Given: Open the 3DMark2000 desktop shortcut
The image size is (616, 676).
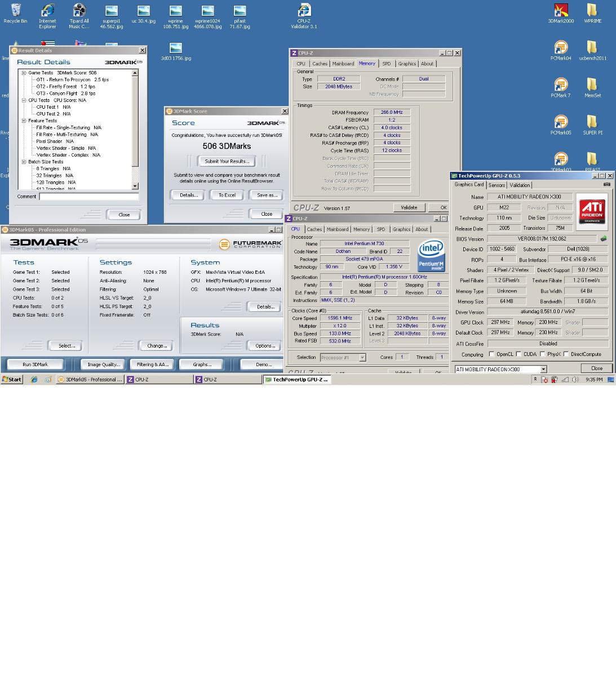Looking at the screenshot, I should 561,14.
